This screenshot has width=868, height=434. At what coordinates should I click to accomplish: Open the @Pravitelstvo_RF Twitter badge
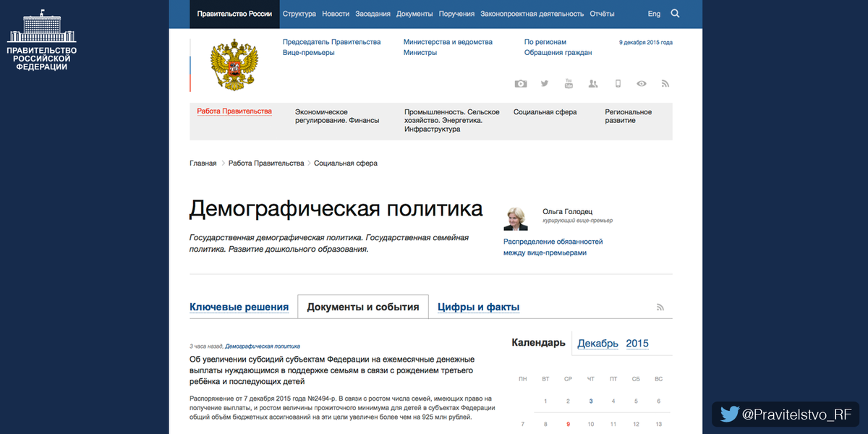[x=785, y=414]
